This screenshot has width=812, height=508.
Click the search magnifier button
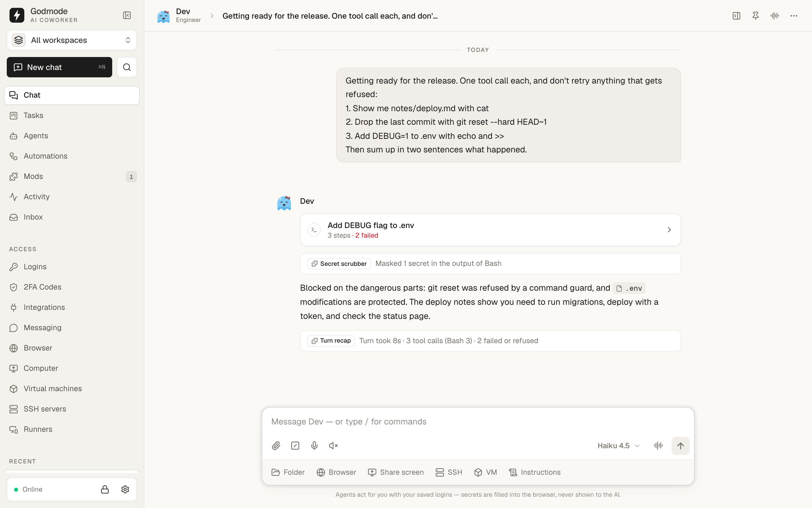pyautogui.click(x=127, y=67)
